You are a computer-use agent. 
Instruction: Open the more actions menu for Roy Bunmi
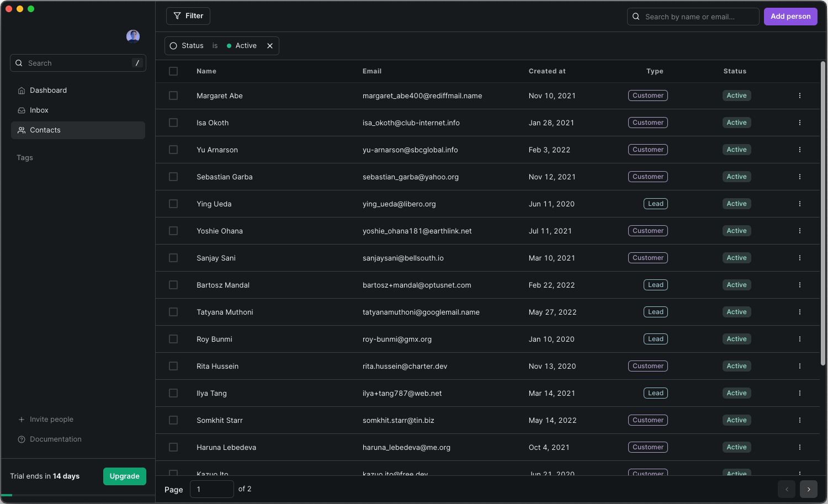[x=799, y=339]
